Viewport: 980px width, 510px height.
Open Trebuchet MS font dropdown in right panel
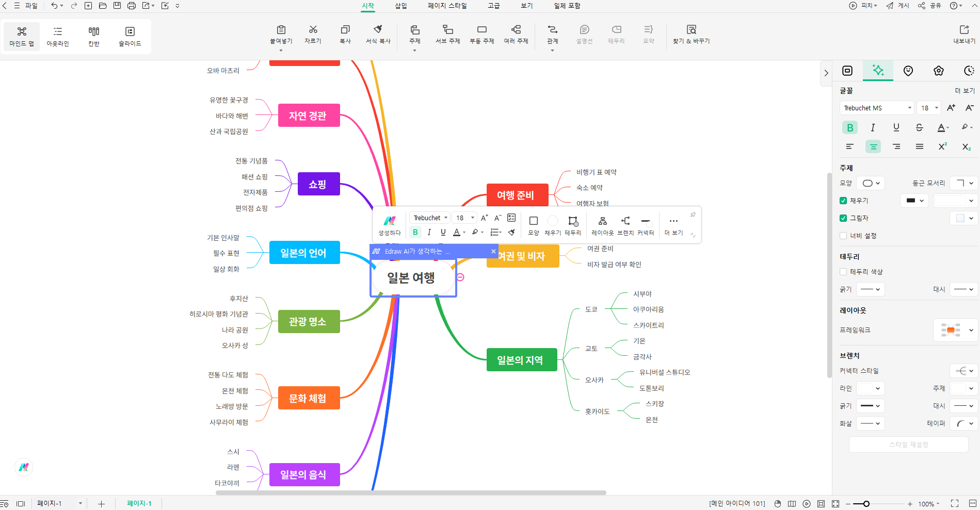pos(877,108)
